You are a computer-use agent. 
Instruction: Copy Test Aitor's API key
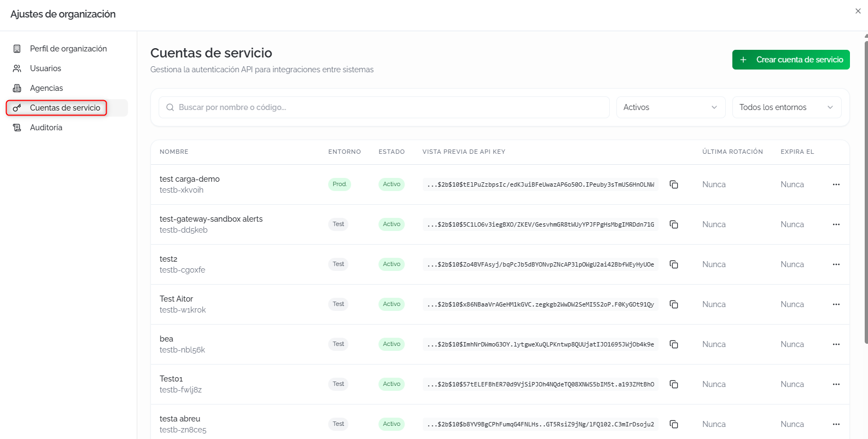(674, 304)
